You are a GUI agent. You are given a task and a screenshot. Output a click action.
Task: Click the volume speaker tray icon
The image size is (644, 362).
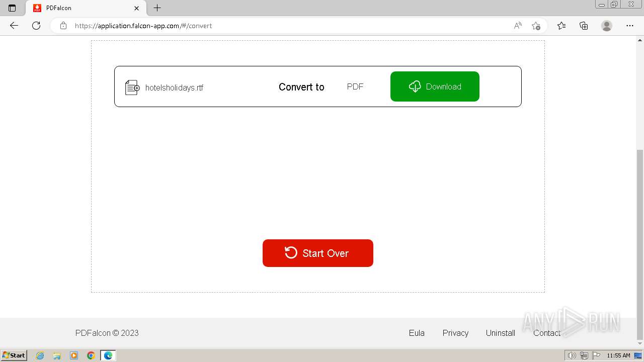pos(572,355)
